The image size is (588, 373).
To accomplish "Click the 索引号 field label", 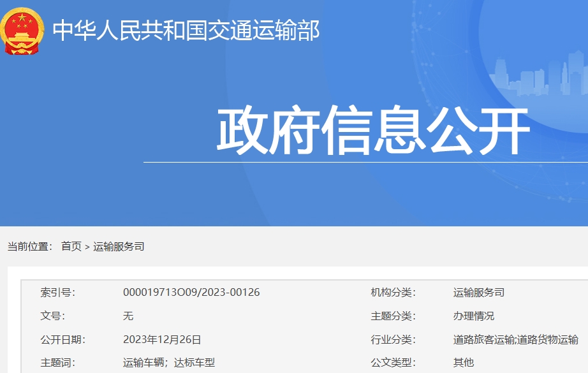I will pos(58,293).
